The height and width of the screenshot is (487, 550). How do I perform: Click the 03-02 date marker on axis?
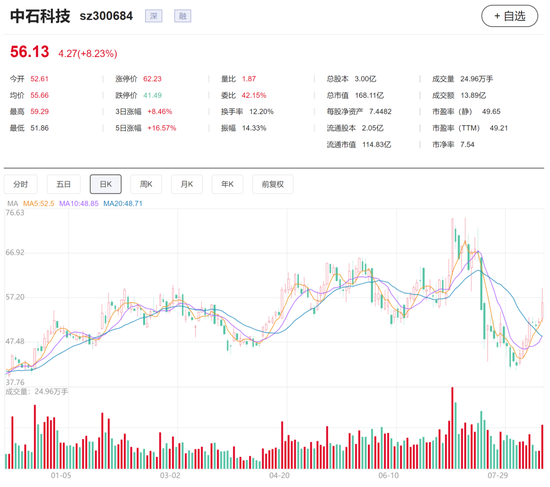(170, 475)
